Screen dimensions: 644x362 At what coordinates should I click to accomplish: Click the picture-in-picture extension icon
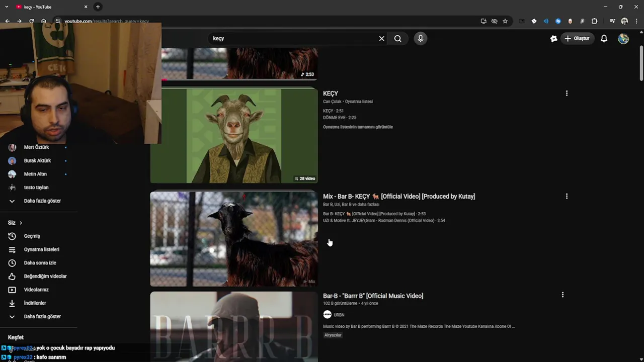522,21
